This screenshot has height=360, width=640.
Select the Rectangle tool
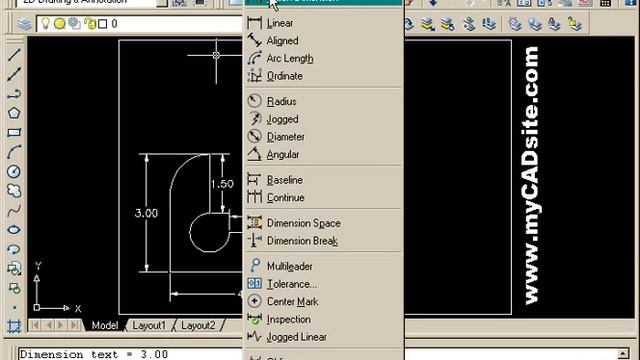14,133
